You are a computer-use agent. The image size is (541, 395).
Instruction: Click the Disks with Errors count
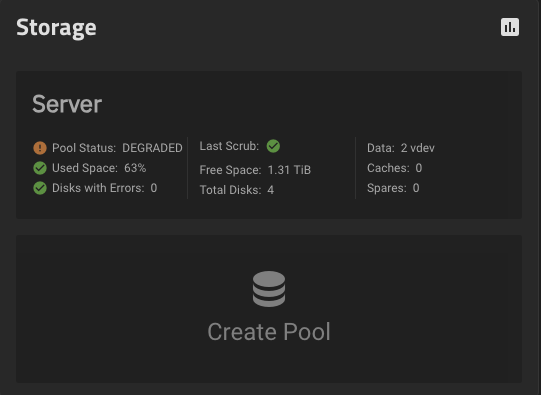[x=154, y=188]
